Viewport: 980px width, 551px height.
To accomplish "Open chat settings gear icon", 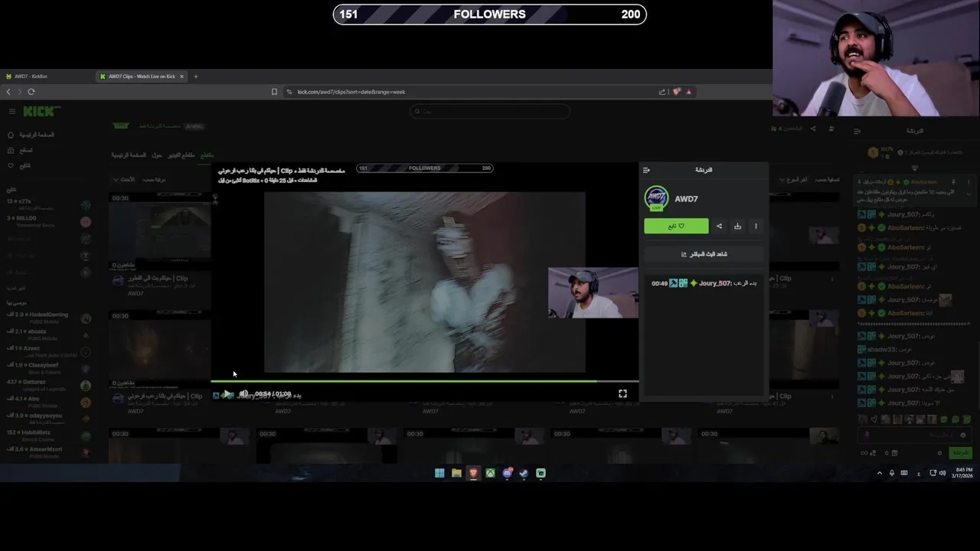I will (x=939, y=453).
